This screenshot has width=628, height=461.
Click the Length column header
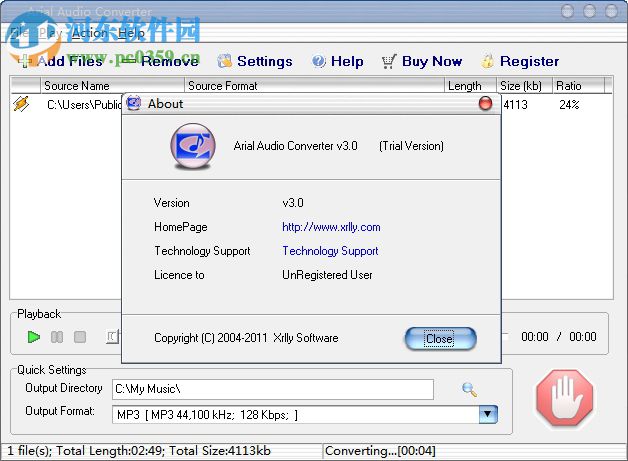pyautogui.click(x=471, y=86)
